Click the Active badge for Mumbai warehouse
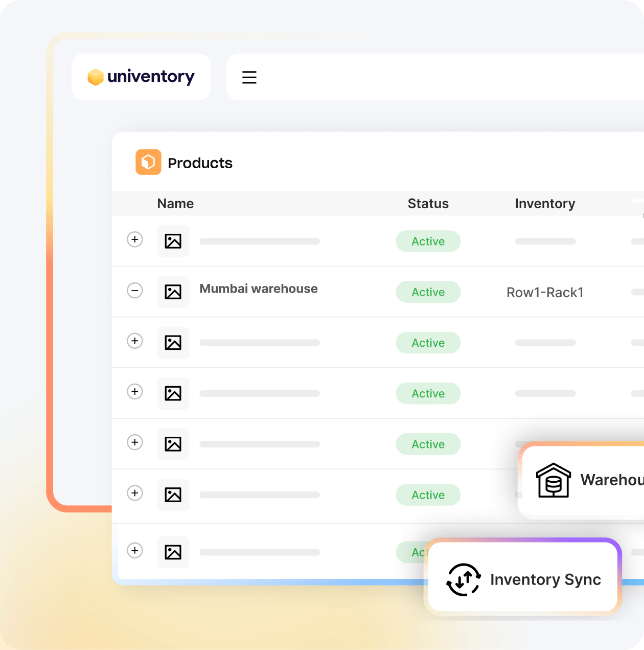 [x=428, y=292]
